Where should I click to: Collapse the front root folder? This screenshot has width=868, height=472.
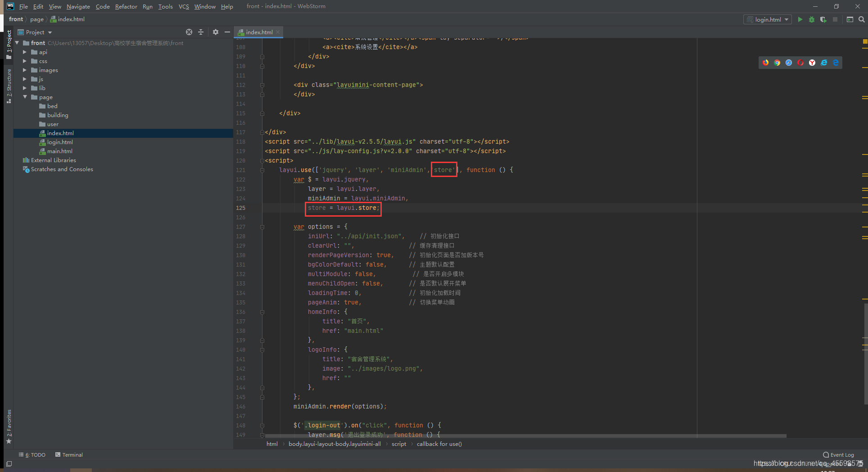(17, 43)
